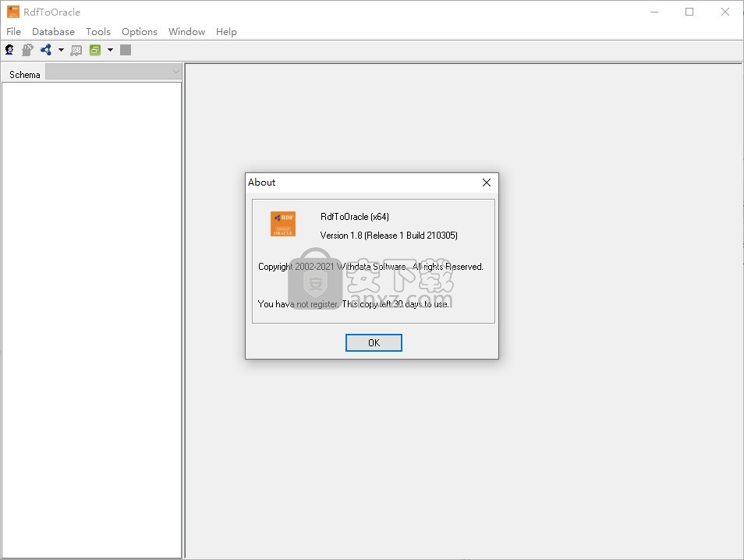
Task: Close the About dialog with X
Action: (487, 183)
